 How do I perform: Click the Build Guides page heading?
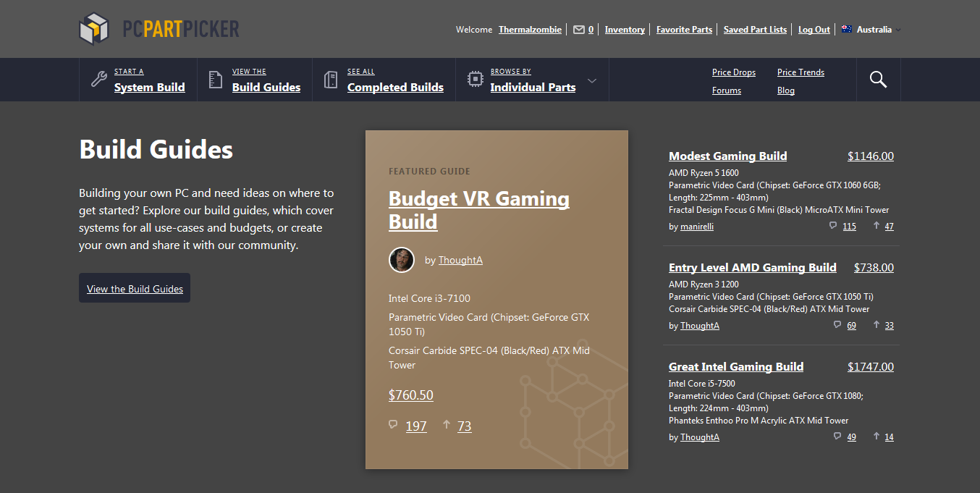point(156,149)
